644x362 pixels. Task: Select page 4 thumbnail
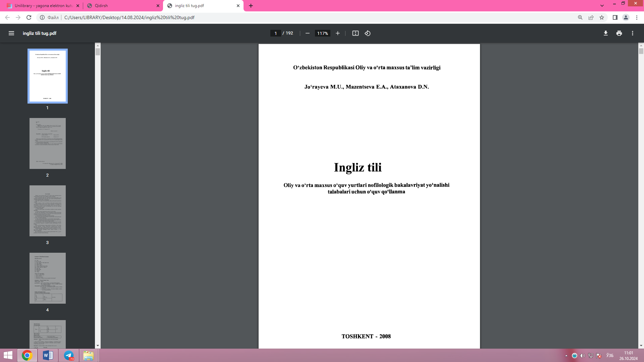(48, 278)
